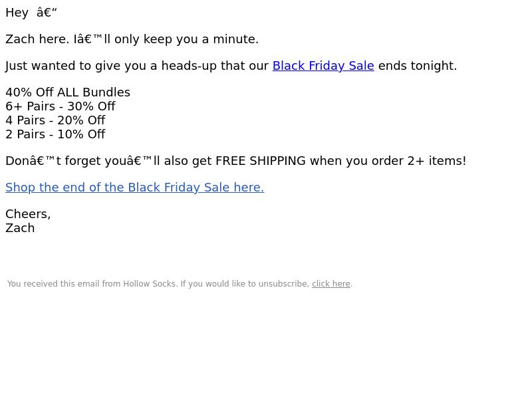
Task: Click 'Shop the end of the Black Friday Sale here' link
Action: 134,188
